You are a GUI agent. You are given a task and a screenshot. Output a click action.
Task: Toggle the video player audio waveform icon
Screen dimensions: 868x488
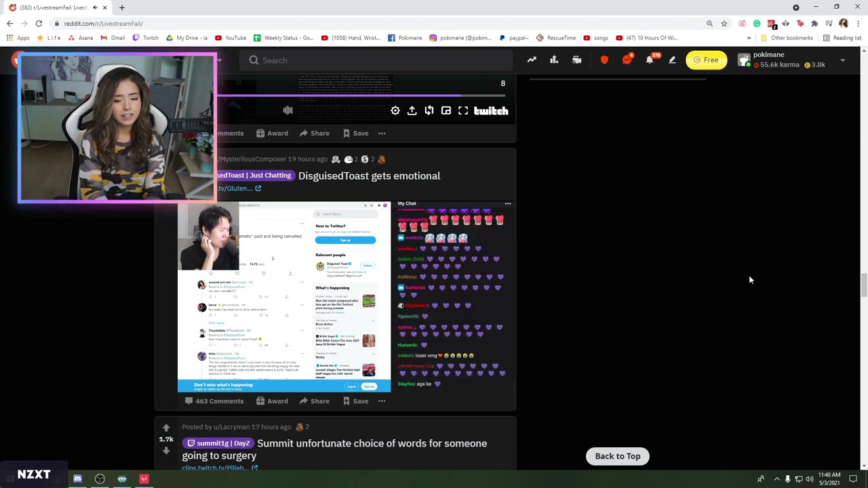pyautogui.click(x=288, y=110)
